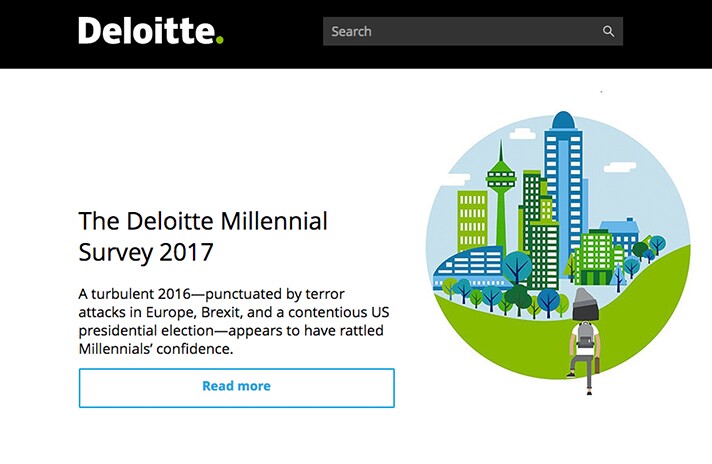Screen dimensions: 712x464
Task: Click the turbulent 2016 description paragraph
Action: pos(234,321)
